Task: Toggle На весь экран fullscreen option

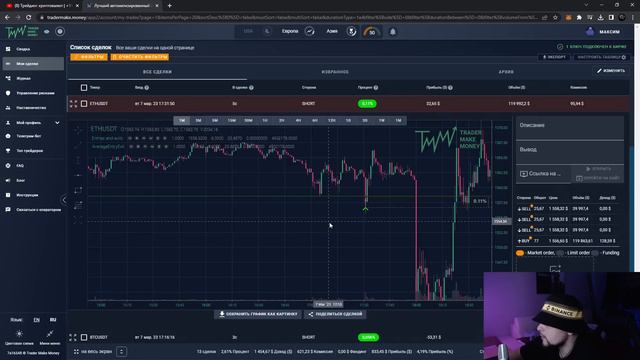Action: tap(93, 351)
